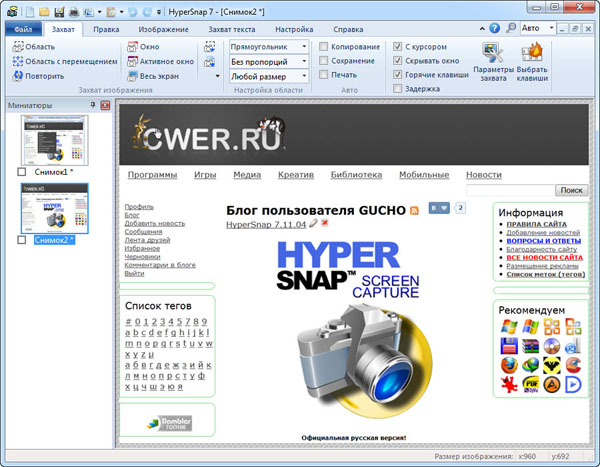Click the Параметры захвата icon

coord(492,62)
